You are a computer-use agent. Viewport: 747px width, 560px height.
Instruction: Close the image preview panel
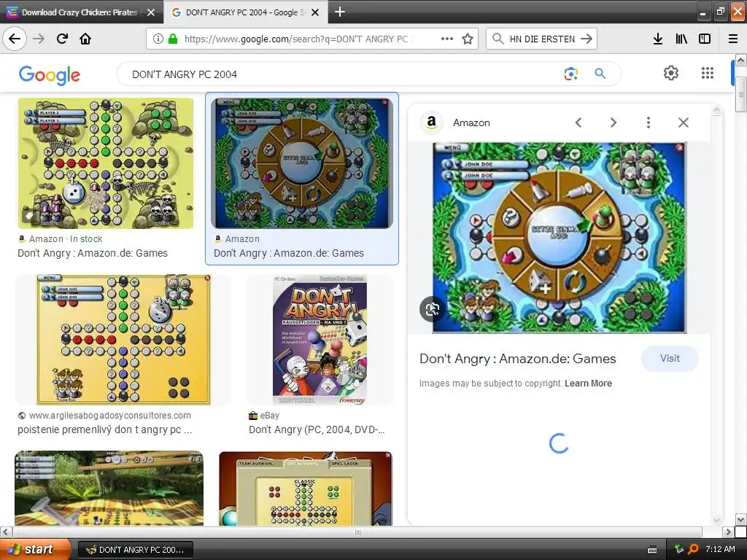coord(683,122)
